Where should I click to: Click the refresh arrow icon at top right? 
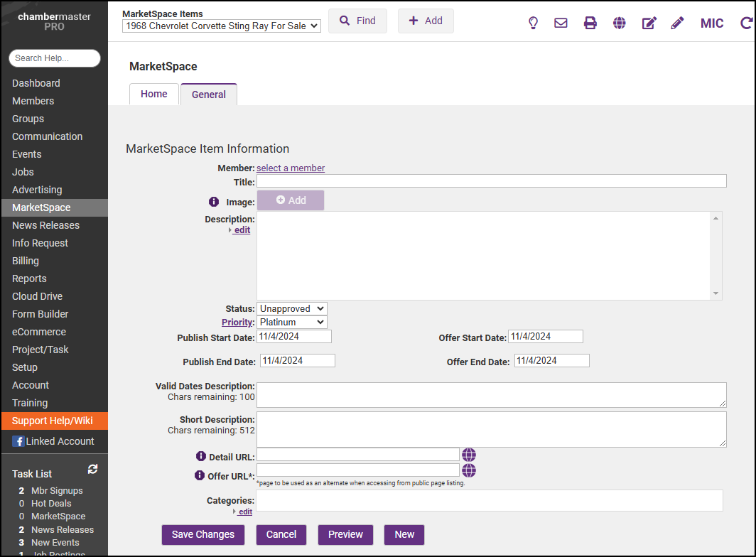[x=746, y=23]
